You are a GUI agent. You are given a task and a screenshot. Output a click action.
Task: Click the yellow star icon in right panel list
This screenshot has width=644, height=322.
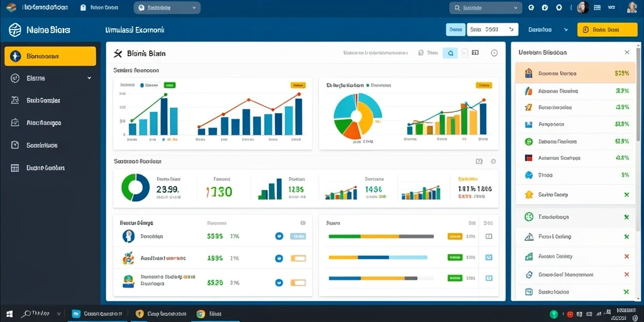tap(529, 194)
